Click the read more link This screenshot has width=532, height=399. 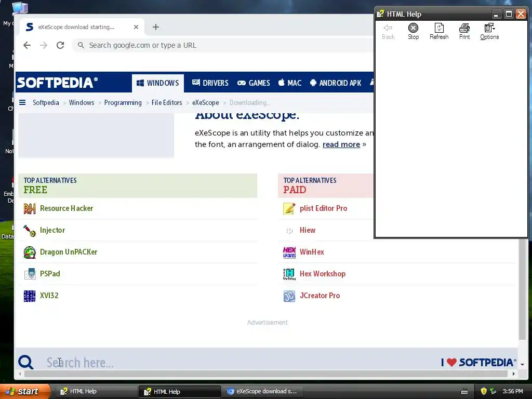(x=341, y=144)
